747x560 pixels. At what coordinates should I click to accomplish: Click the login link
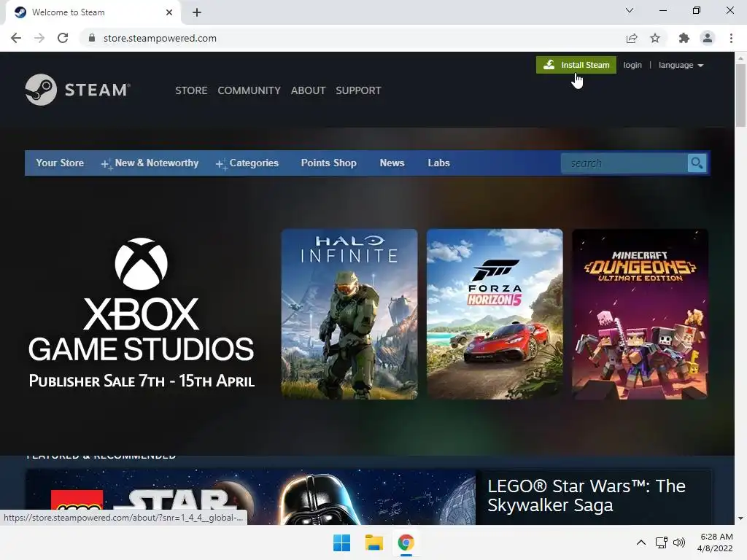[x=632, y=65]
